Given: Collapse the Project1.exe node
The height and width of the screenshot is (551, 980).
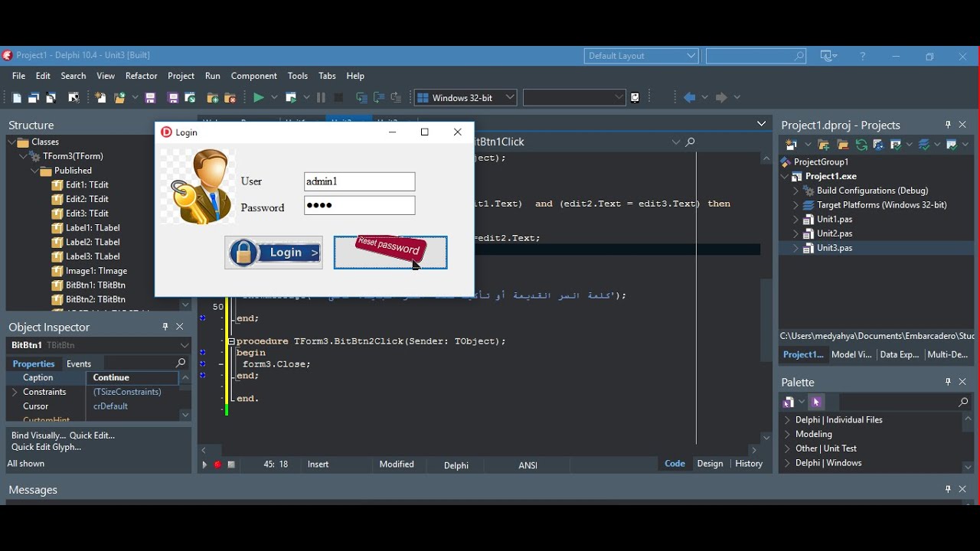Looking at the screenshot, I should 786,178.
